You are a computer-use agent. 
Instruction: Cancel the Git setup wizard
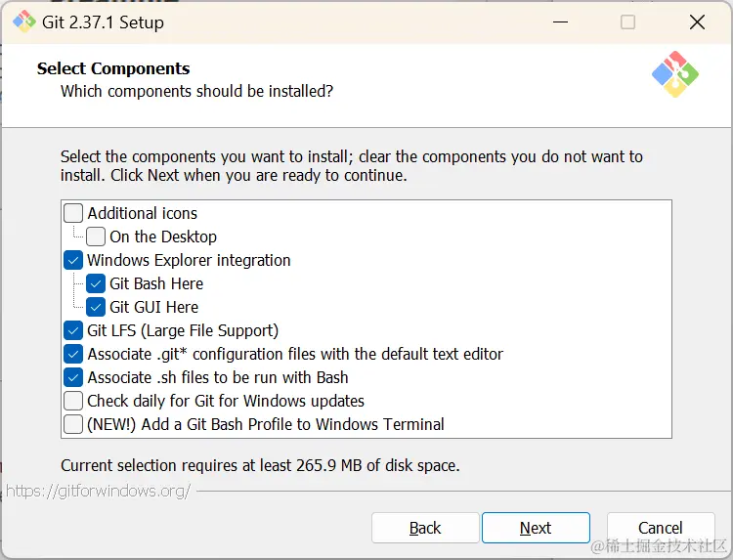pyautogui.click(x=661, y=528)
